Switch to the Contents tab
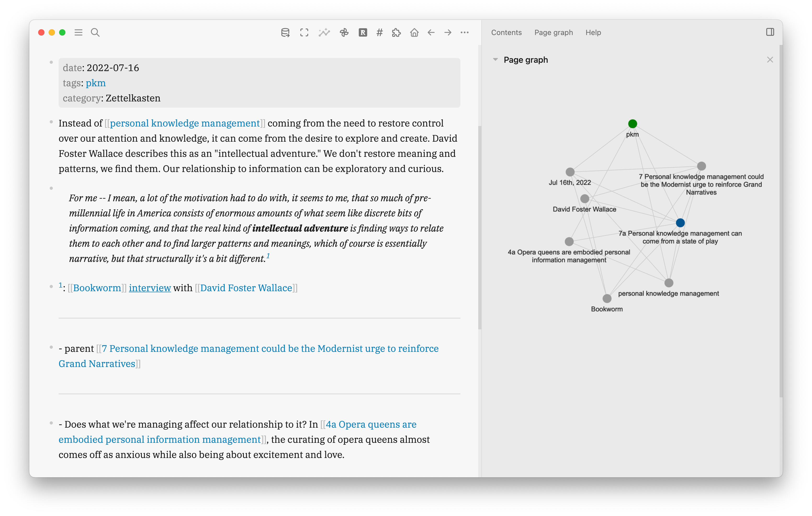 tap(506, 32)
